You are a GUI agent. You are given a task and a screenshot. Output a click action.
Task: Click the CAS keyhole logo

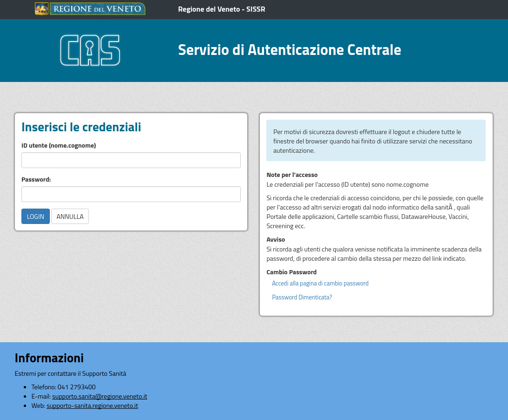90,50
